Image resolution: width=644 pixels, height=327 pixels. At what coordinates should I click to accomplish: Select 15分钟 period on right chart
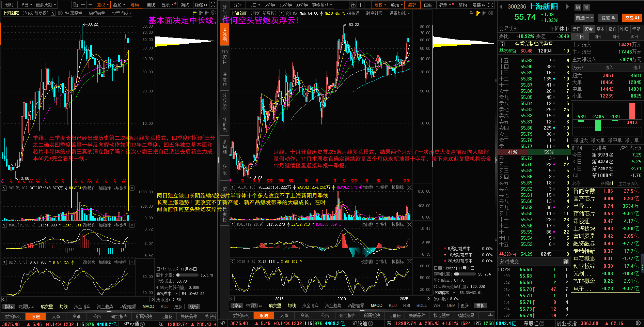point(286,5)
